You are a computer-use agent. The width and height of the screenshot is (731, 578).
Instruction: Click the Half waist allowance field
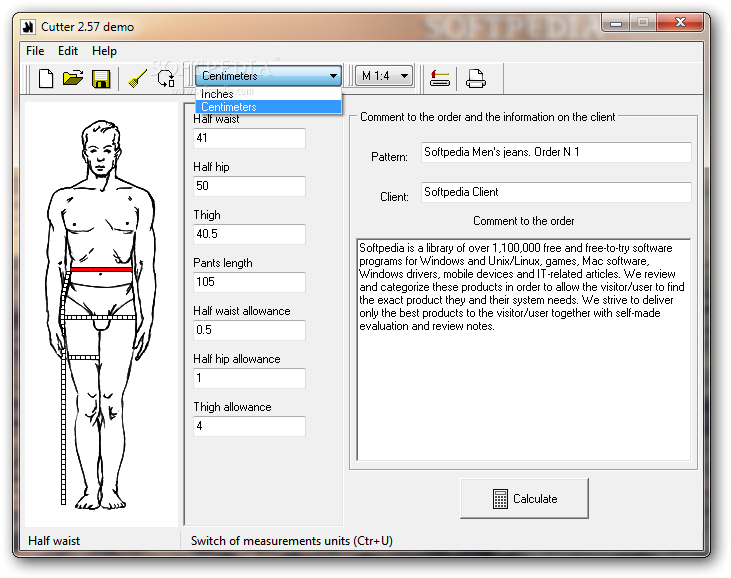point(249,330)
